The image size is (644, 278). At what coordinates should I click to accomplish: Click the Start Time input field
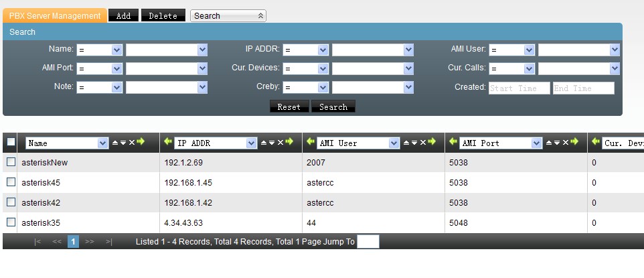click(519, 88)
